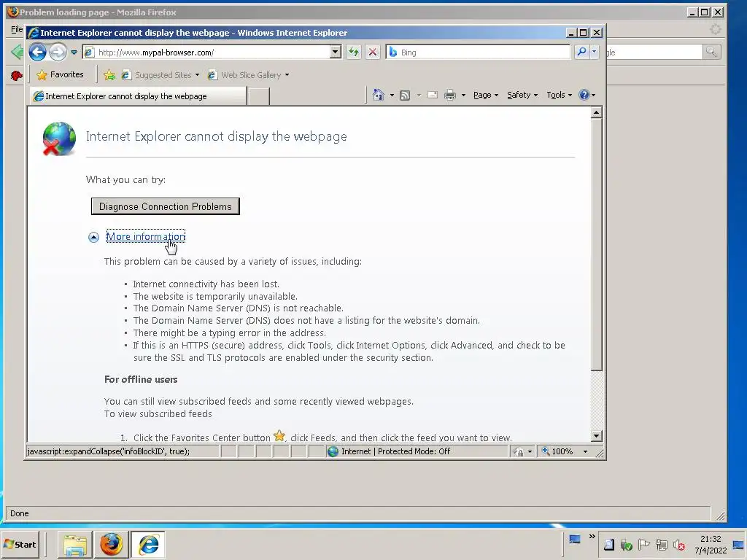Open the Windows Start menu

coord(20,544)
